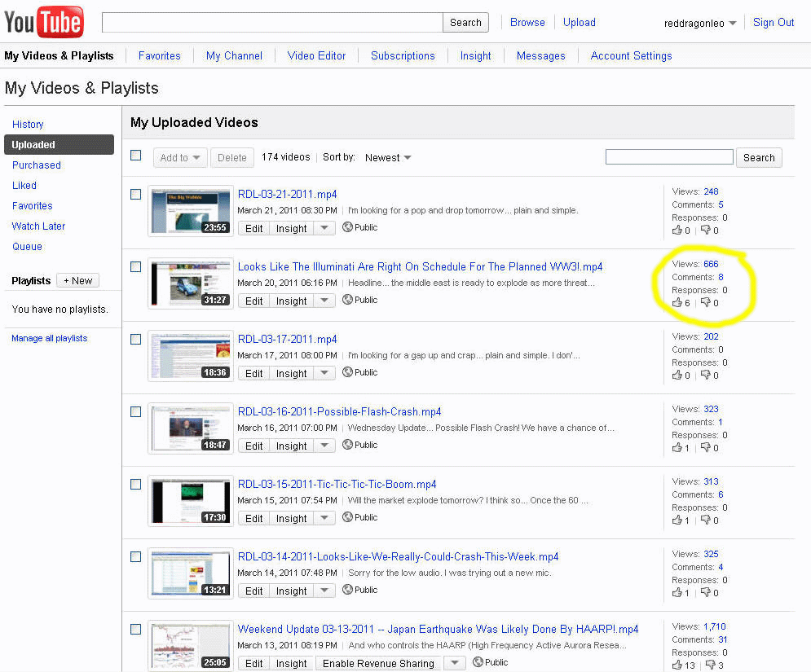Click thumbs down icon for RDL-03-21-2011 video
This screenshot has height=672, width=811.
(706, 230)
